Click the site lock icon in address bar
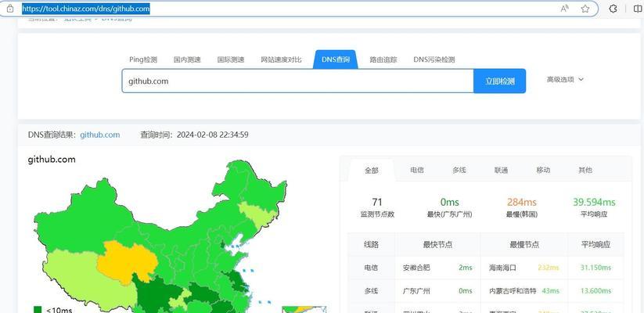Viewport: 644px width, 313px height. pyautogui.click(x=10, y=9)
